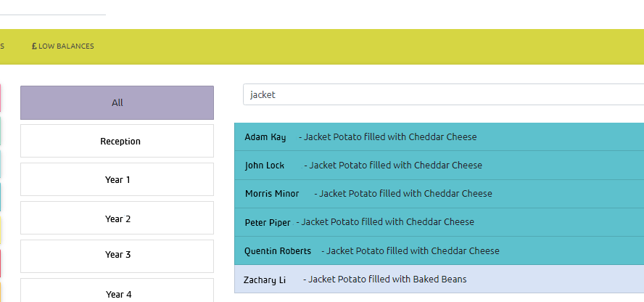Click the red color strip beside Year 3
The width and height of the screenshot is (644, 302).
click(1, 263)
